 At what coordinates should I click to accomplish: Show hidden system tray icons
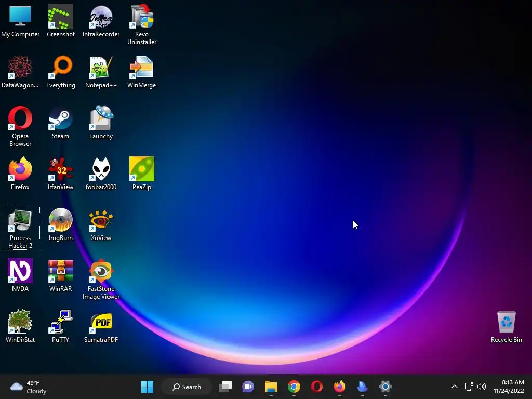point(455,387)
